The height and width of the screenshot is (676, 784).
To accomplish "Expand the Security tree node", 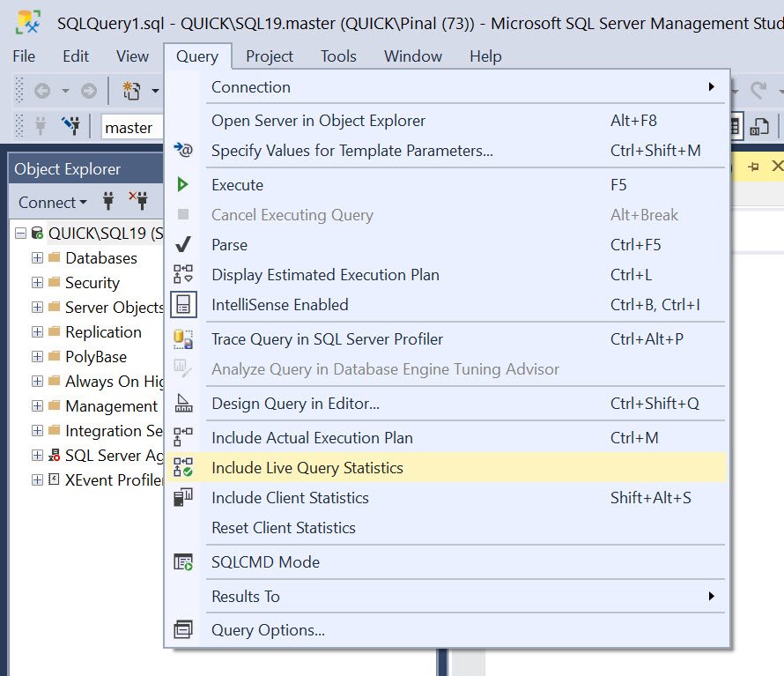I will click(x=37, y=282).
